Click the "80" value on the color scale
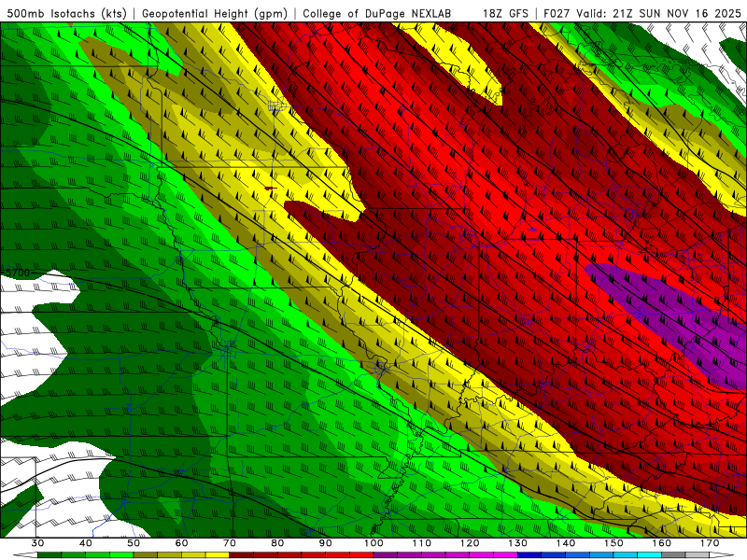This screenshot has height=560, width=747. [x=277, y=543]
